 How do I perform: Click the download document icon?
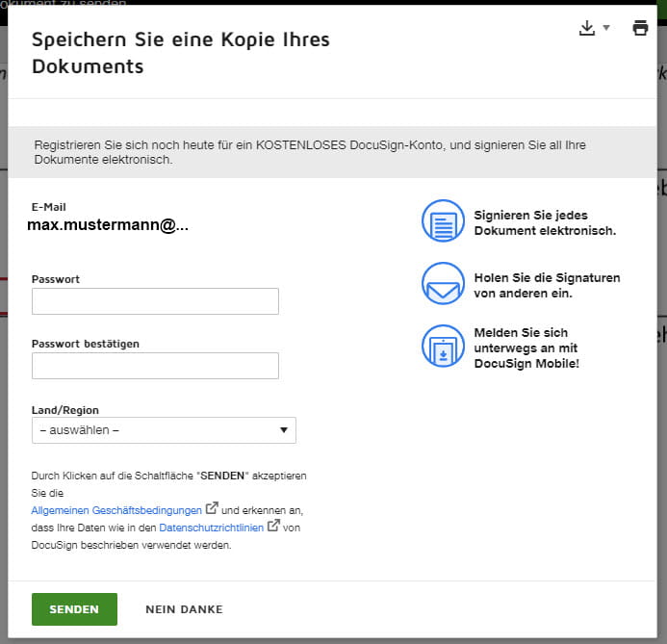click(586, 28)
